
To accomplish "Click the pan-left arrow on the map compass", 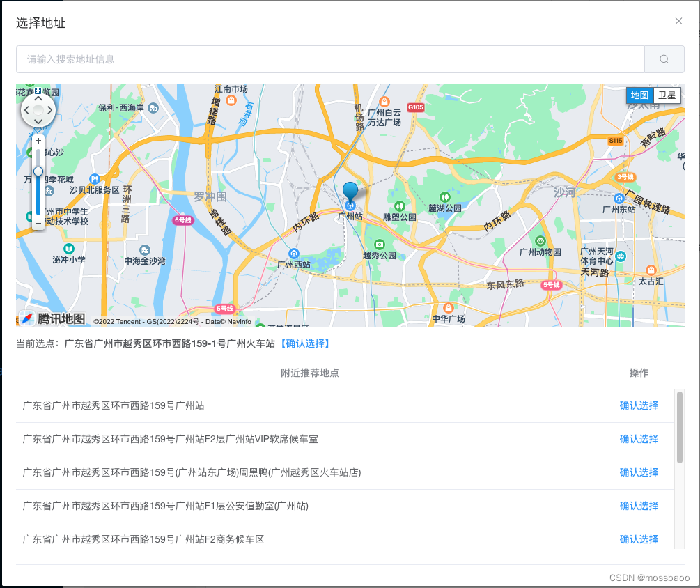I will pos(26,110).
